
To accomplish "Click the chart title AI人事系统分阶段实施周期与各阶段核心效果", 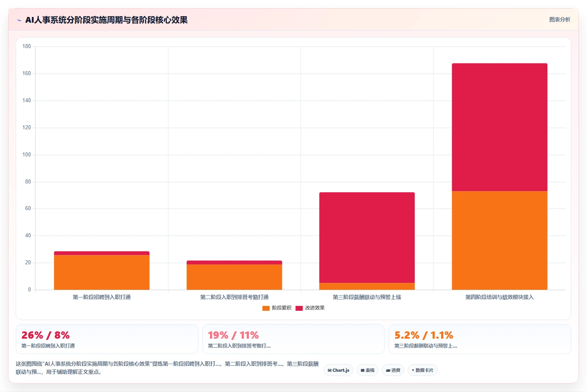I will pyautogui.click(x=106, y=20).
